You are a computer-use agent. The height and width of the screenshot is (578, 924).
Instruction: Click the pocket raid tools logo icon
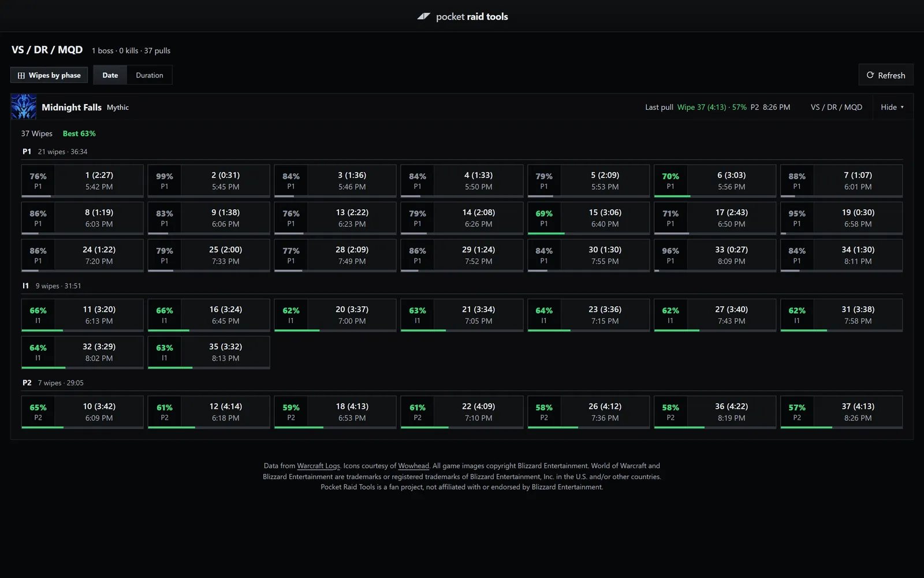click(x=424, y=17)
